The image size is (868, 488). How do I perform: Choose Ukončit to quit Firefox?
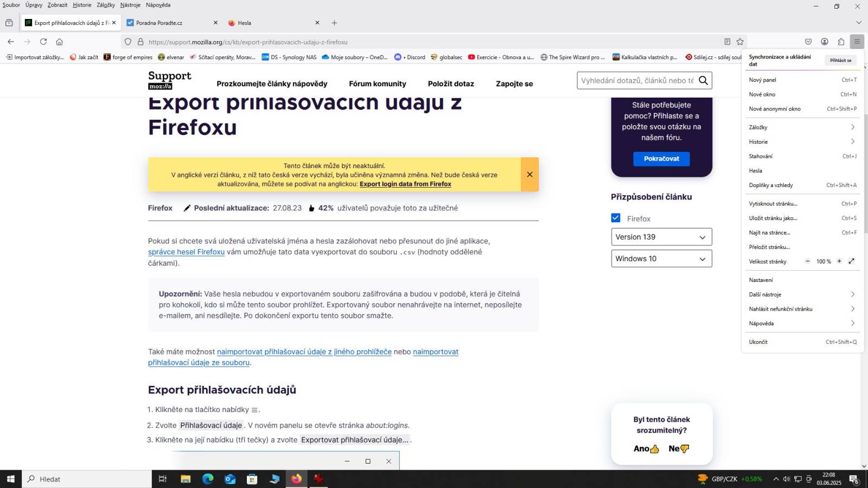(802, 342)
